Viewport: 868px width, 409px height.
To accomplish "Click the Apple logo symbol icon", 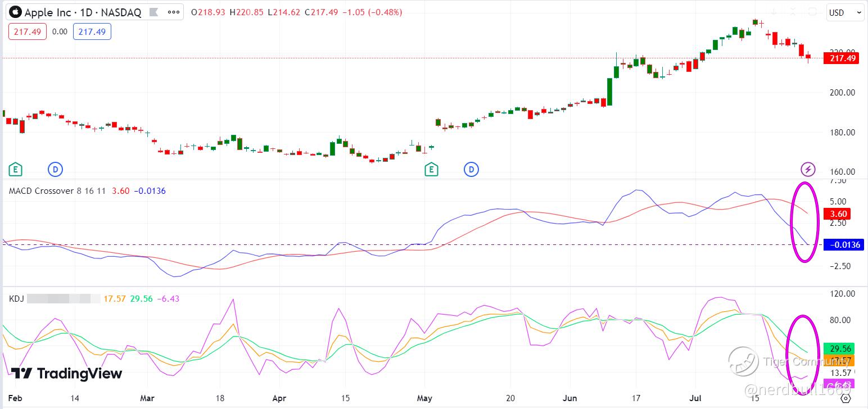I will tap(16, 12).
